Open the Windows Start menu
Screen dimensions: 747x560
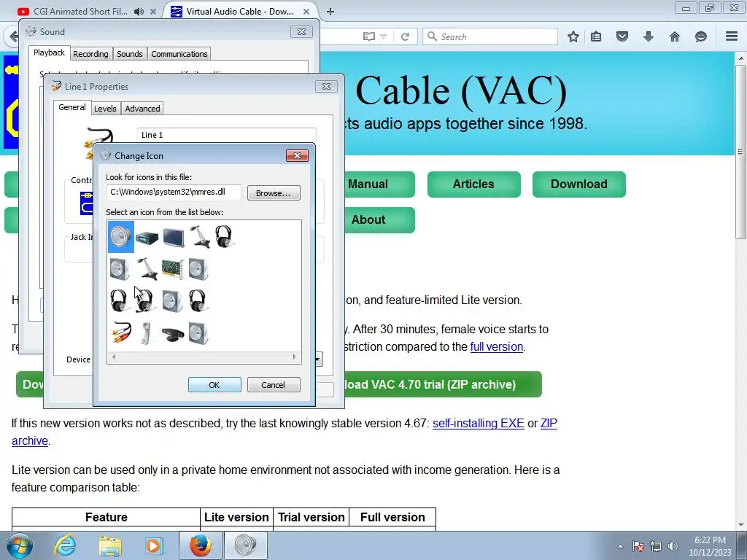(20, 545)
